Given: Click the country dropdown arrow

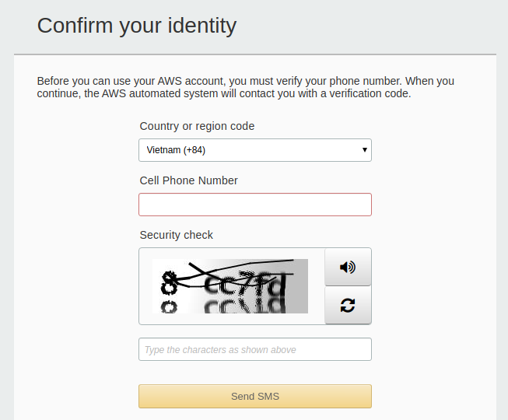Looking at the screenshot, I should 365,150.
